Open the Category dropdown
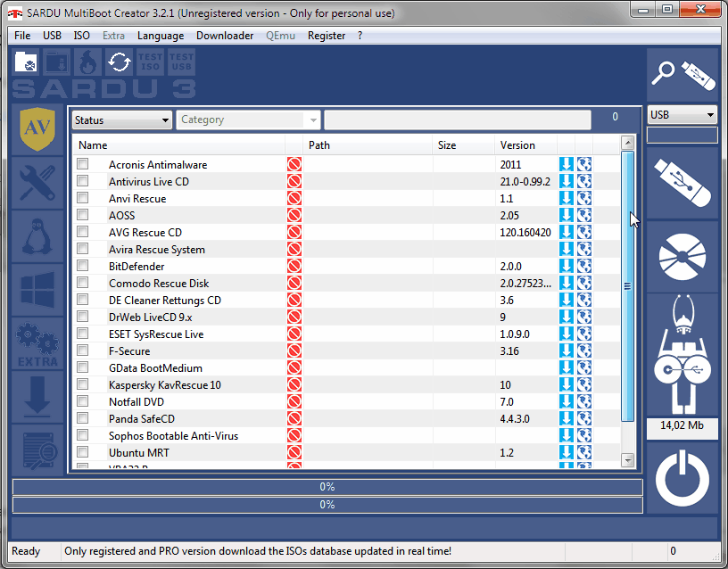The width and height of the screenshot is (728, 569). coord(248,120)
